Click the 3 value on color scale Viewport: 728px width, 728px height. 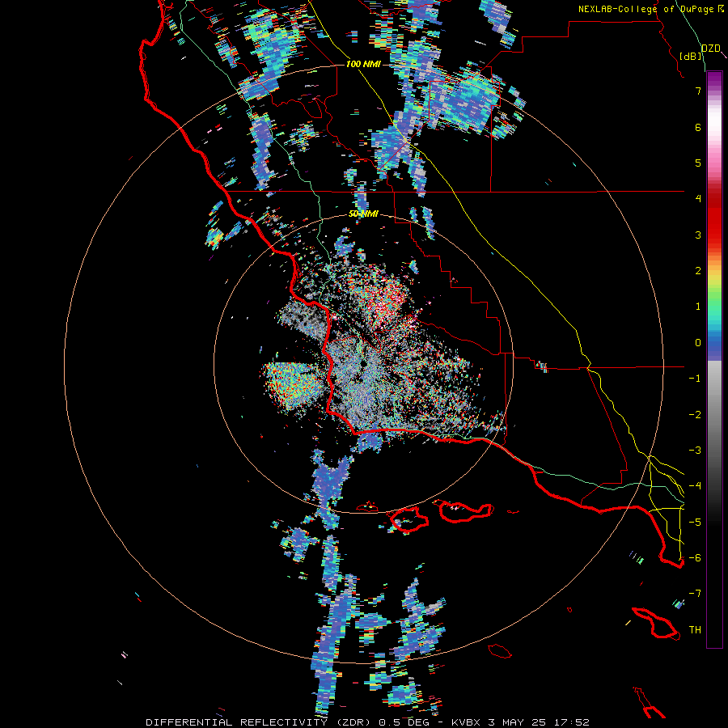pyautogui.click(x=698, y=235)
